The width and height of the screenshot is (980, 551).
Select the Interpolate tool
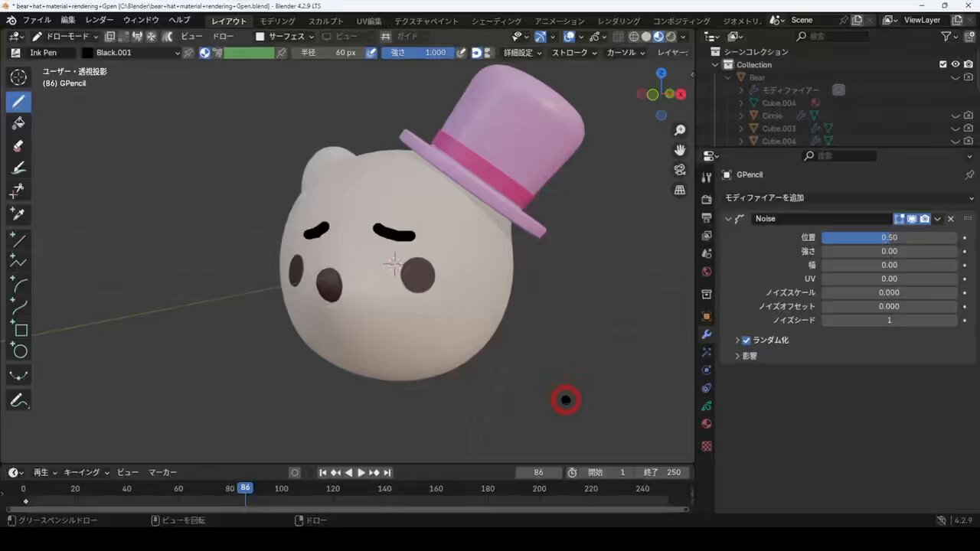[19, 375]
